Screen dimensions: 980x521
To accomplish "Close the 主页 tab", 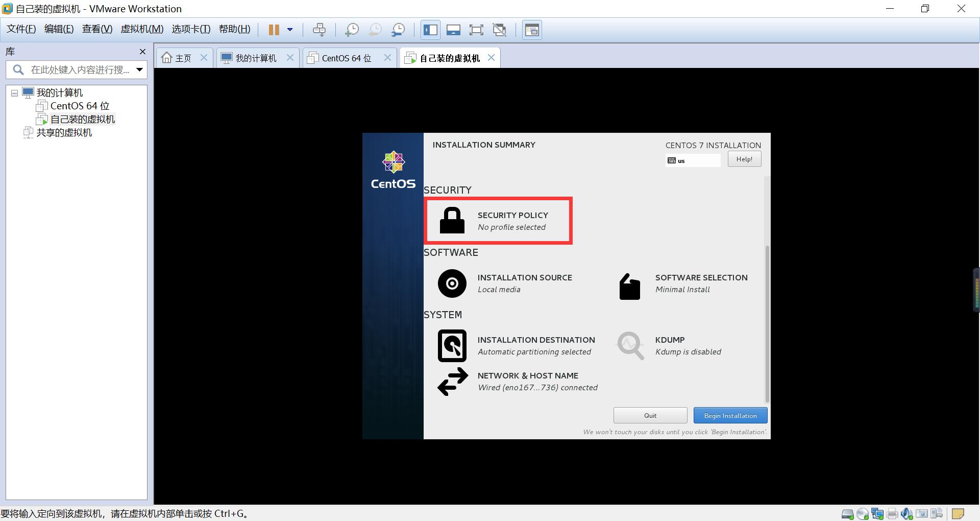I will (204, 58).
